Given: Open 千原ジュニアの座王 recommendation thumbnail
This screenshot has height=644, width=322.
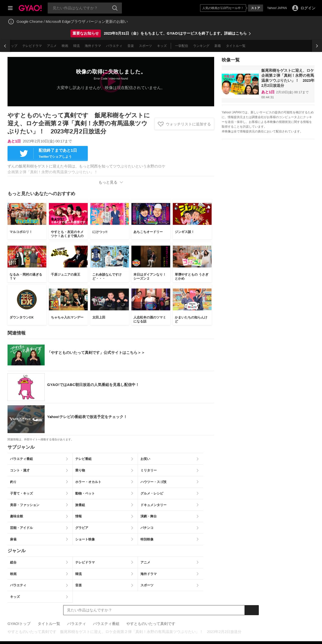Looking at the screenshot, I should [68, 257].
